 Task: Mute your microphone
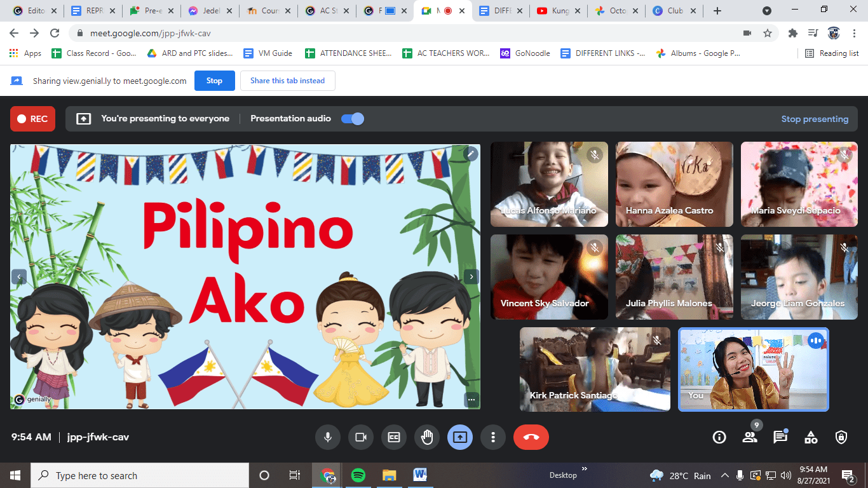328,437
